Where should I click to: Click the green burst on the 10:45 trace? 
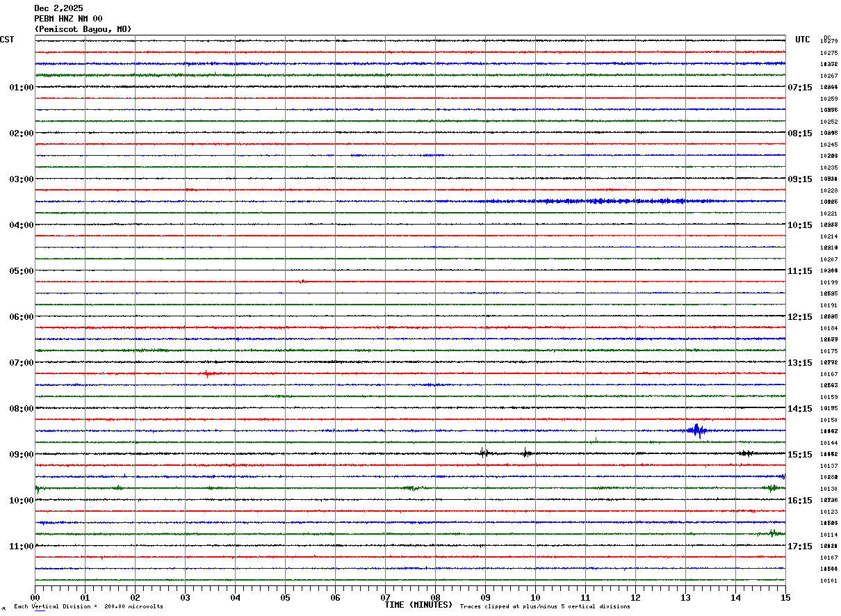pyautogui.click(x=772, y=533)
